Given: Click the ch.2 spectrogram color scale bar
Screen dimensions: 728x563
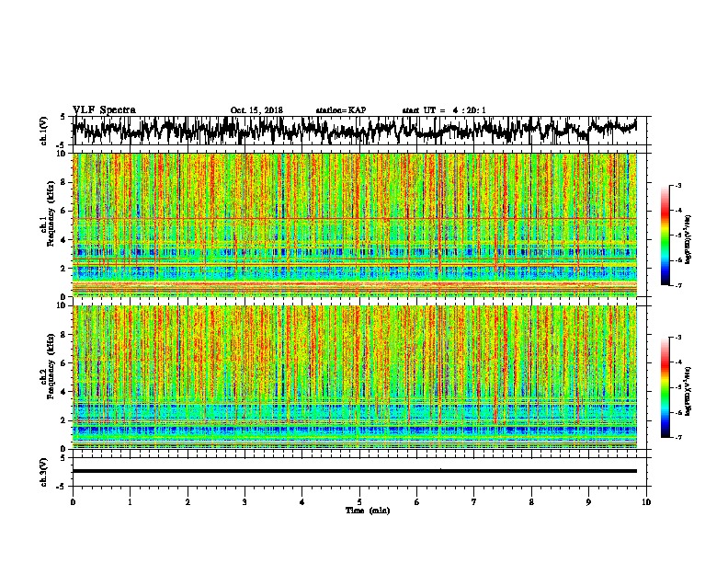Looking at the screenshot, I should pos(665,387).
